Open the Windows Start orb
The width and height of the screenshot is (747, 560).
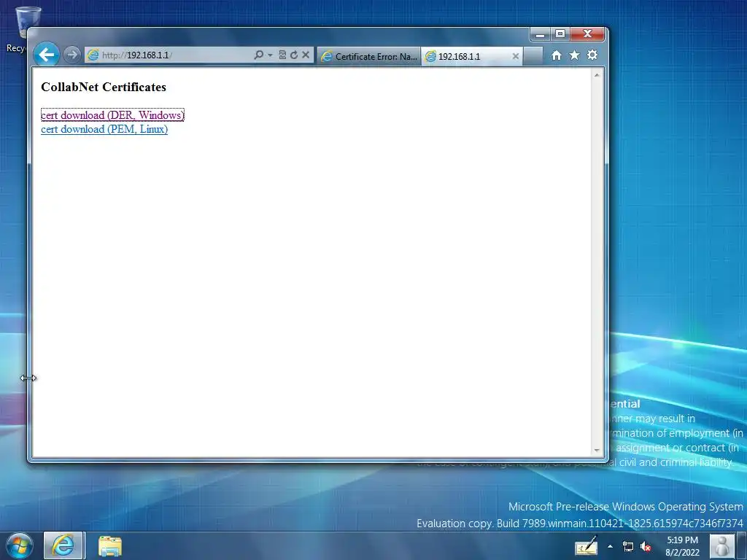pyautogui.click(x=19, y=545)
